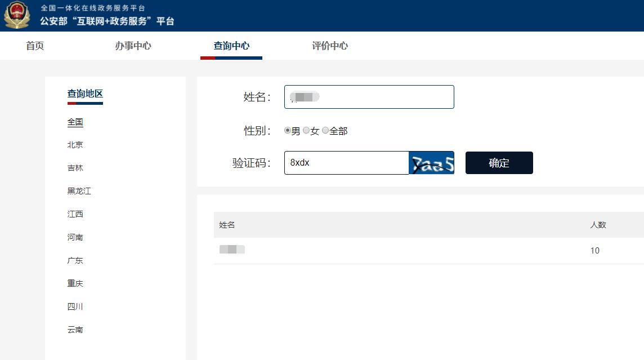This screenshot has width=644, height=360.
Task: Switch to the 评价中心 tab
Action: tap(329, 46)
